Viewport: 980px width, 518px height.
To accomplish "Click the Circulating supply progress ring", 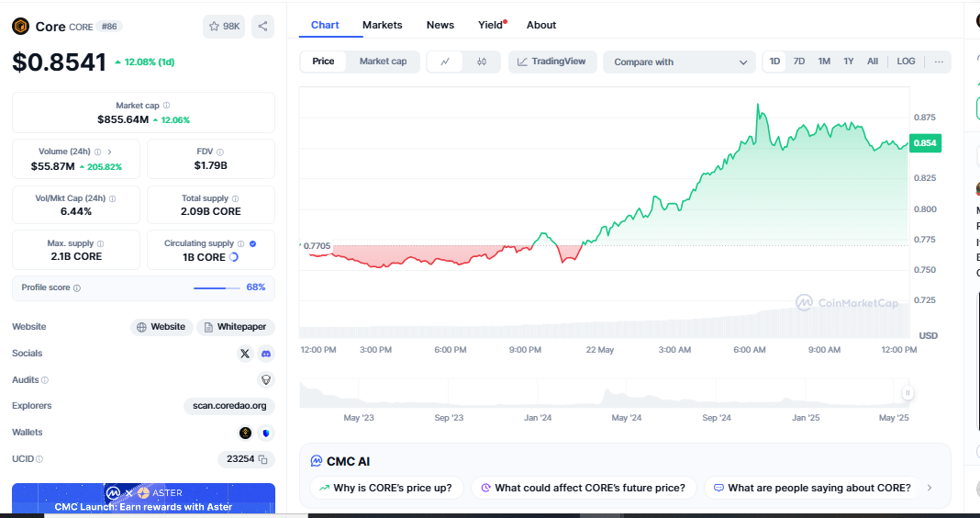I will (234, 257).
